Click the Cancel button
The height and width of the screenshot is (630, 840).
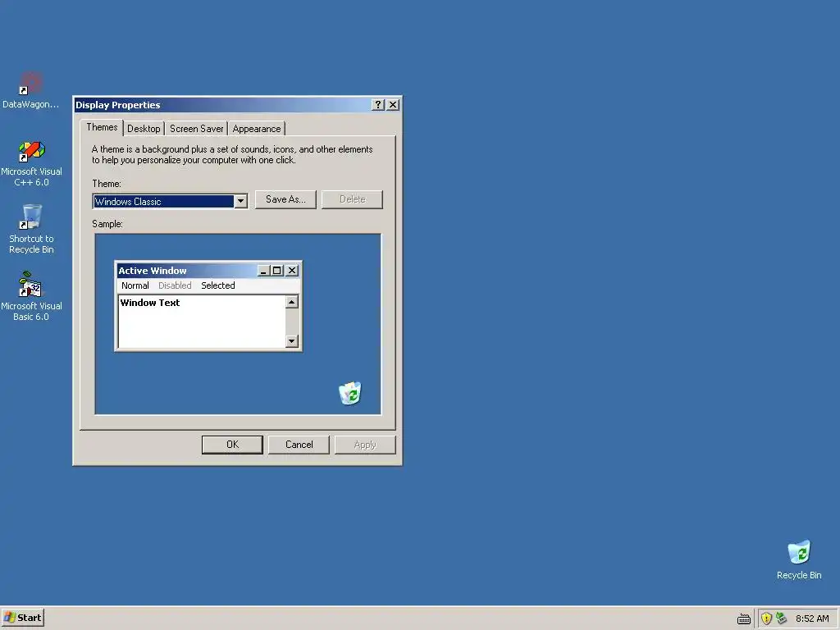[299, 445]
